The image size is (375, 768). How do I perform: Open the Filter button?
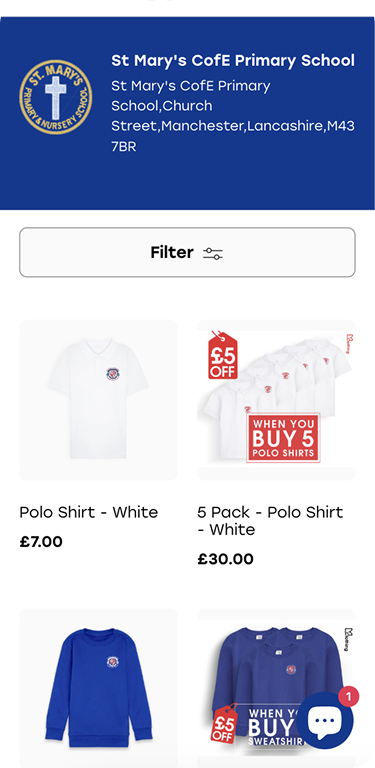click(x=188, y=252)
